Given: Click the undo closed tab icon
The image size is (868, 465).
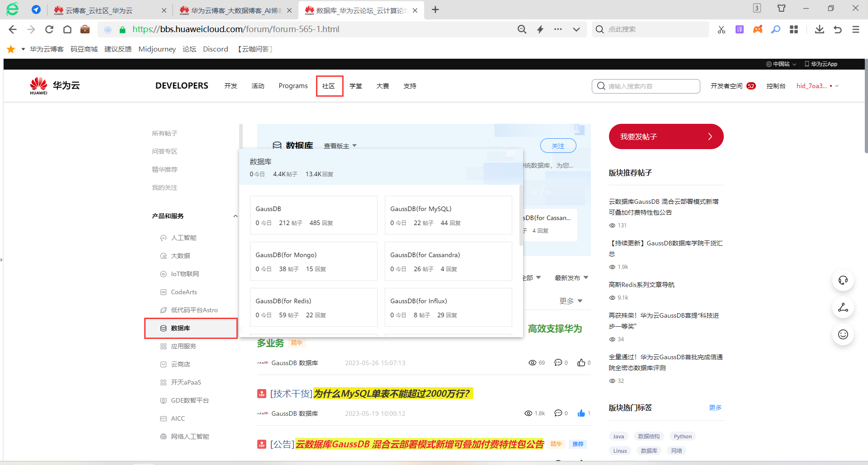Looking at the screenshot, I should [838, 29].
